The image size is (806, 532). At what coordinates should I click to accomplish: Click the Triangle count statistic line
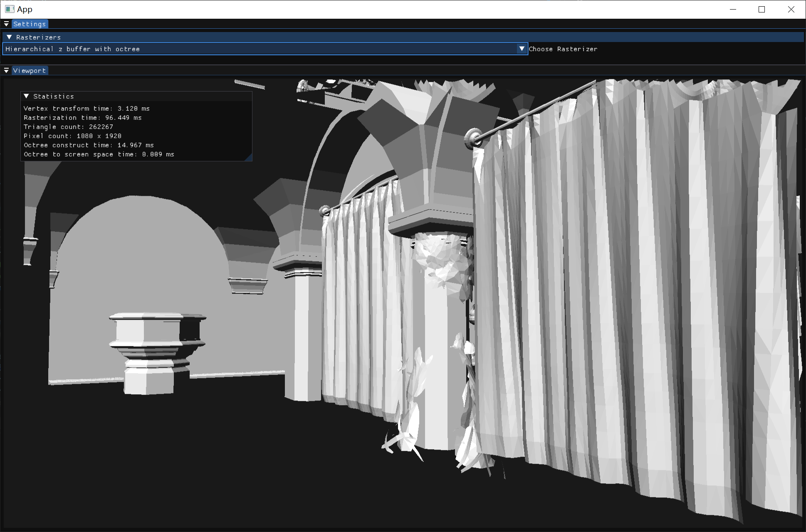click(x=68, y=127)
